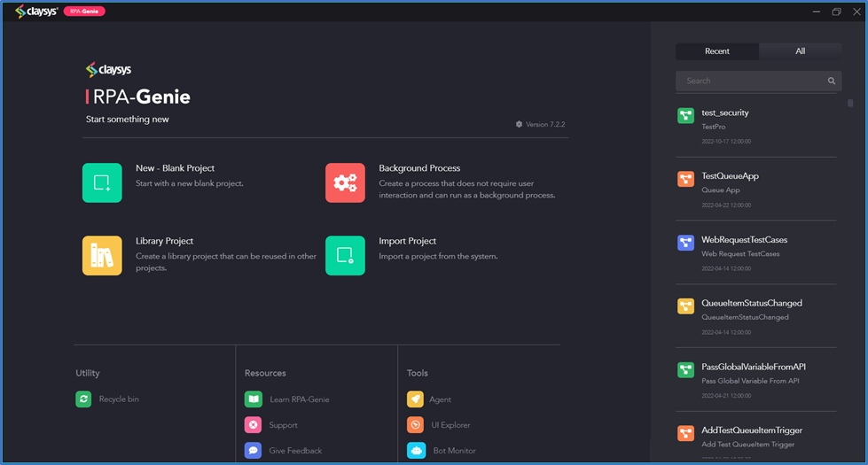The width and height of the screenshot is (868, 465).
Task: Open the Support lifebuoy icon
Action: click(x=253, y=424)
